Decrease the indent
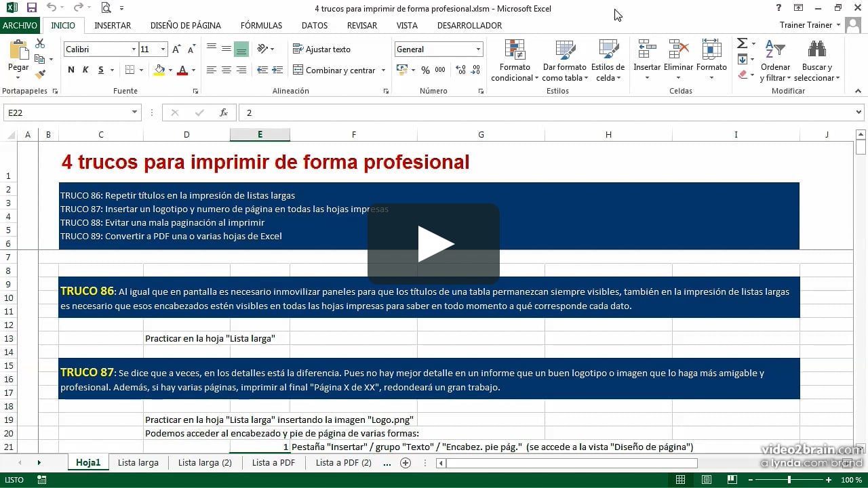 click(x=261, y=70)
